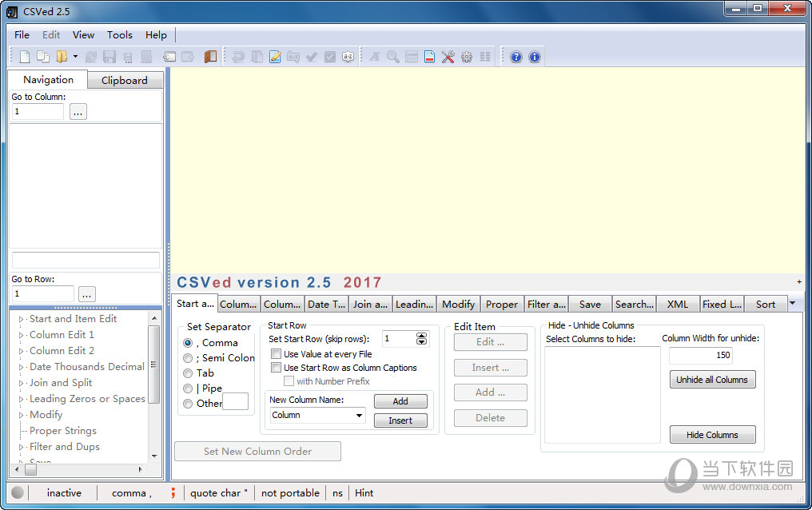This screenshot has height=510, width=812.
Task: Expand Column Edit 1 tree node
Action: click(x=22, y=336)
